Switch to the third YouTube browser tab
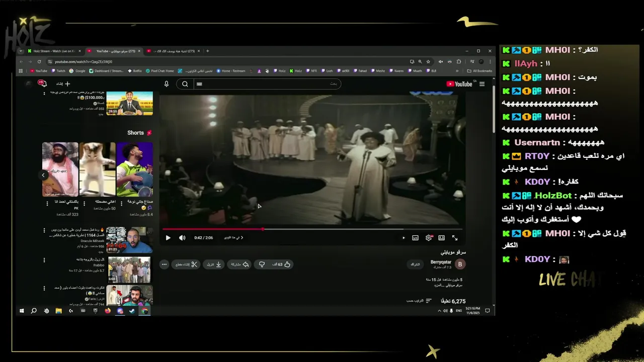The height and width of the screenshot is (362, 644). 174,51
